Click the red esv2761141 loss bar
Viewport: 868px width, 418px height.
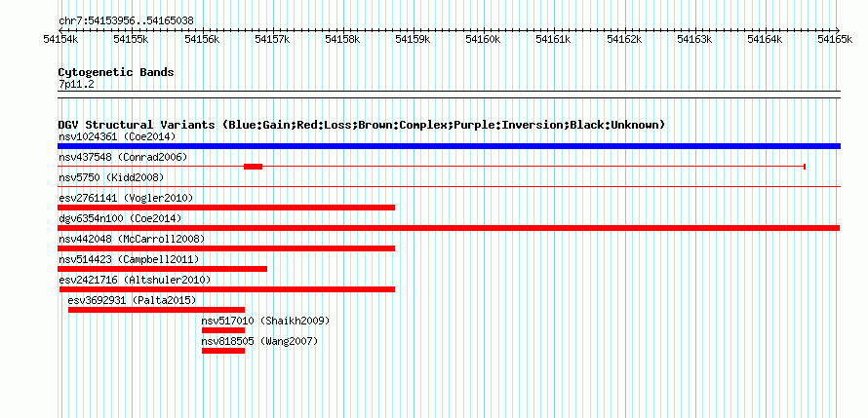226,208
